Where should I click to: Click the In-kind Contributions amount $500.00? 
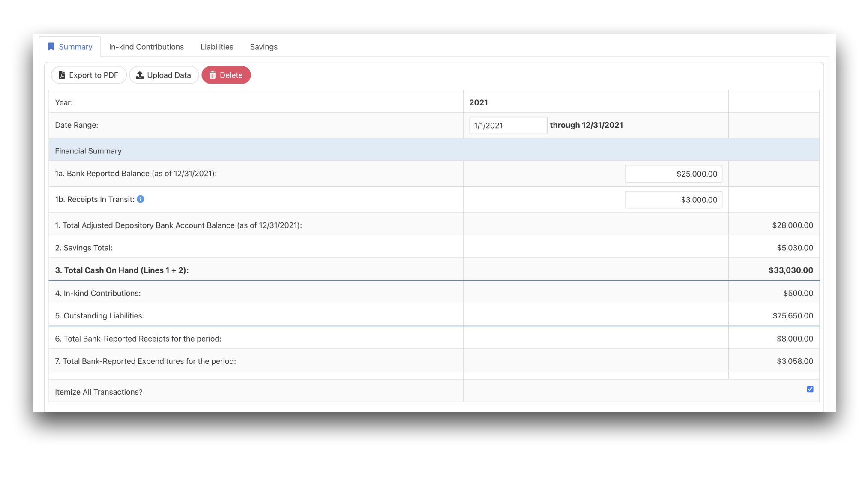pyautogui.click(x=798, y=293)
